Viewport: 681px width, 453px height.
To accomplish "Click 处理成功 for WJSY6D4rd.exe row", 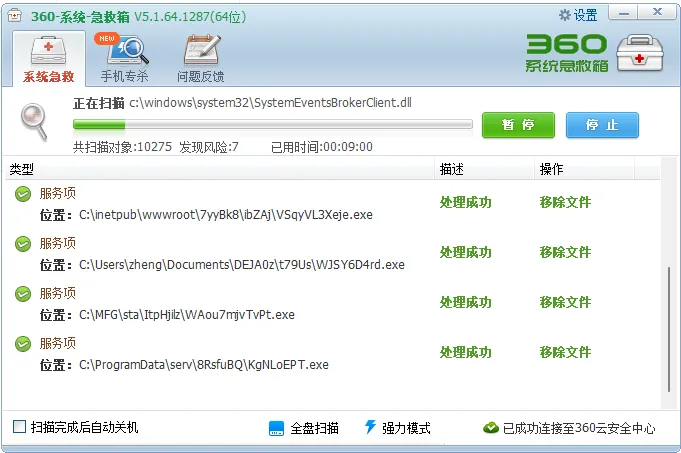I will (465, 252).
